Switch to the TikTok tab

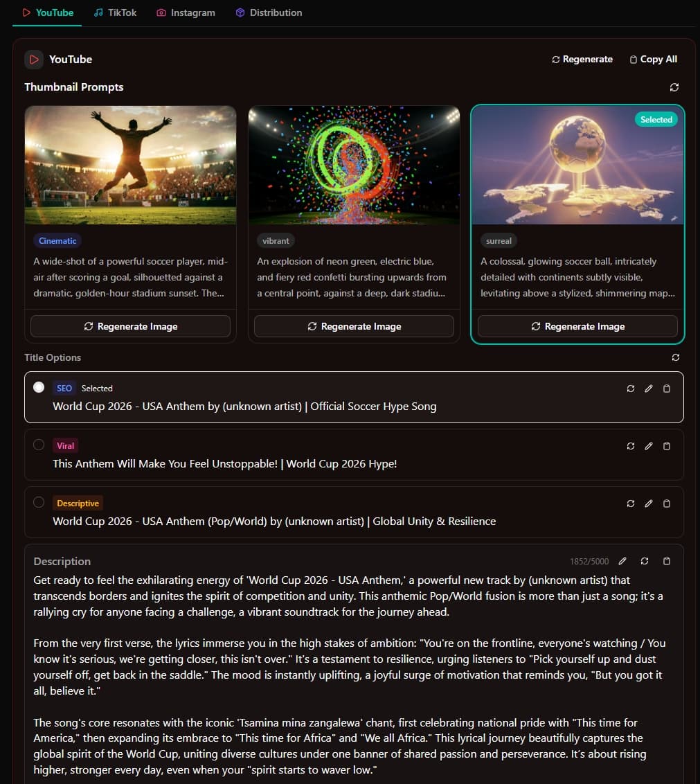pos(115,12)
